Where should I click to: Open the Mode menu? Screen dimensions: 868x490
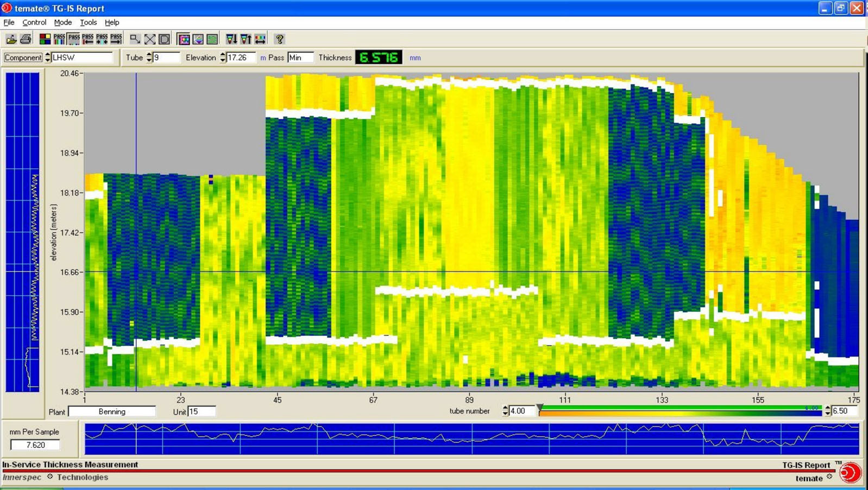click(x=62, y=22)
